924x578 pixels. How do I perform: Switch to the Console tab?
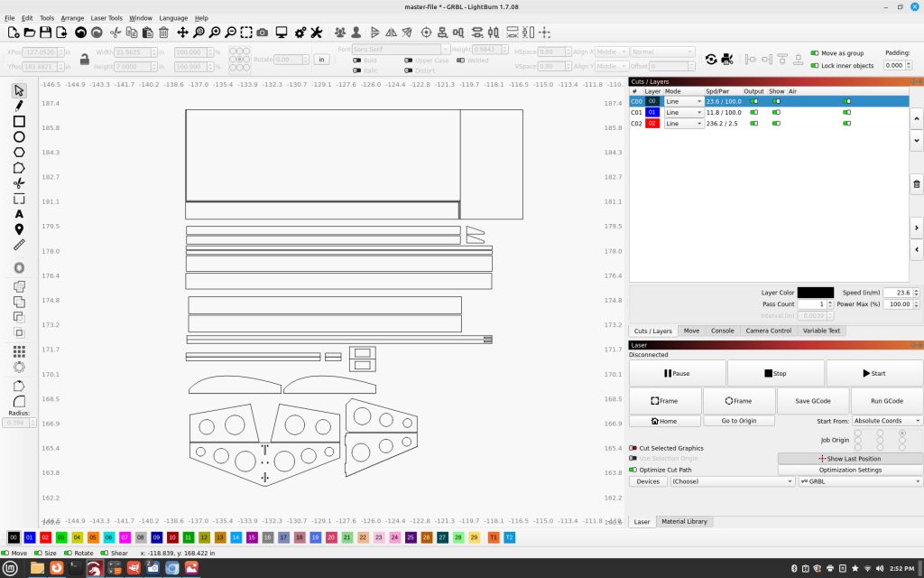[722, 331]
